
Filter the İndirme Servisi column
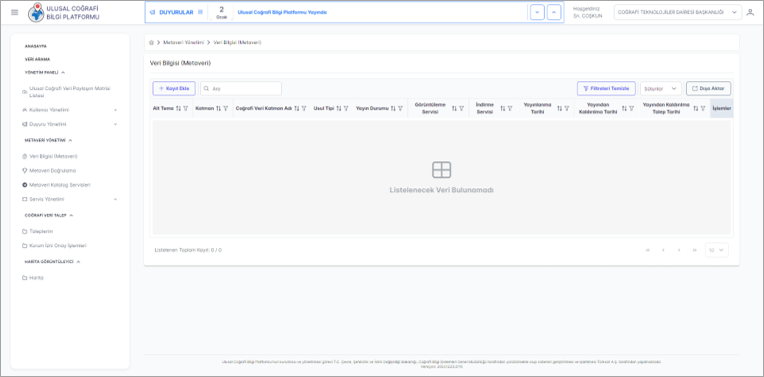[510, 108]
